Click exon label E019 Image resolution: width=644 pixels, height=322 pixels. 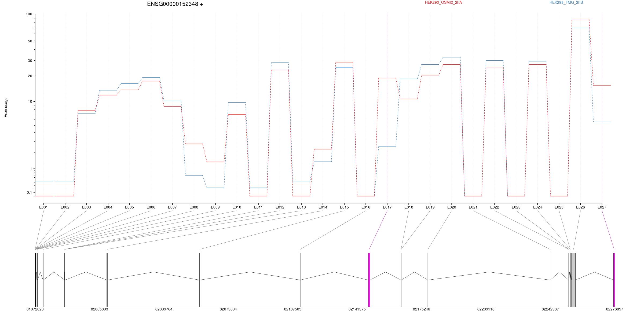tap(430, 207)
